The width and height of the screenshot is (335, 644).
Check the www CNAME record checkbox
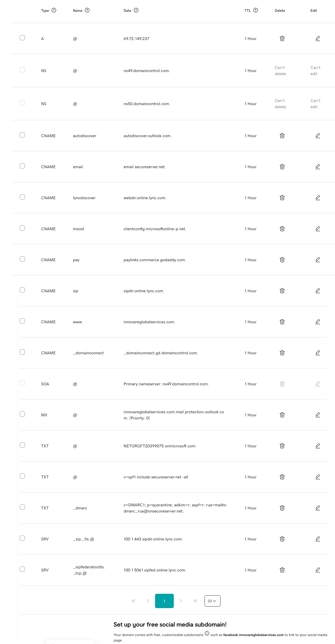point(22,321)
